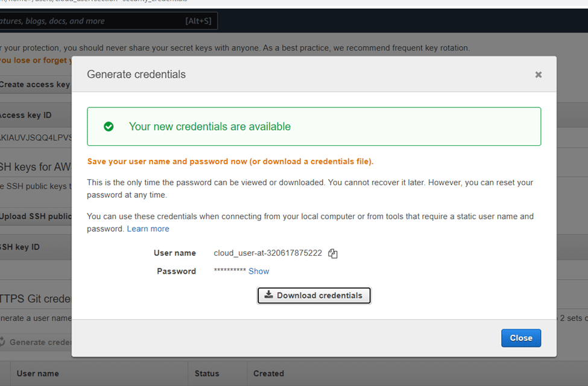Image resolution: width=588 pixels, height=386 pixels.
Task: Sort by the User name column header
Action: 37,373
